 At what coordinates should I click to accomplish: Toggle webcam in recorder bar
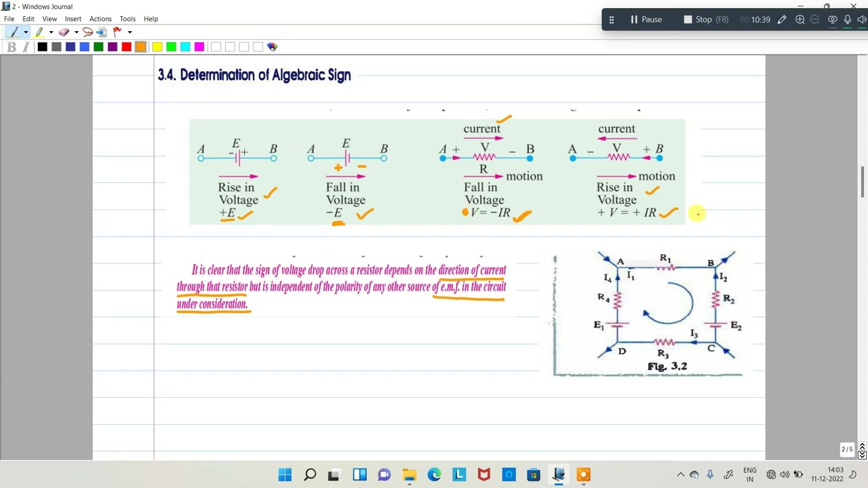tap(833, 20)
